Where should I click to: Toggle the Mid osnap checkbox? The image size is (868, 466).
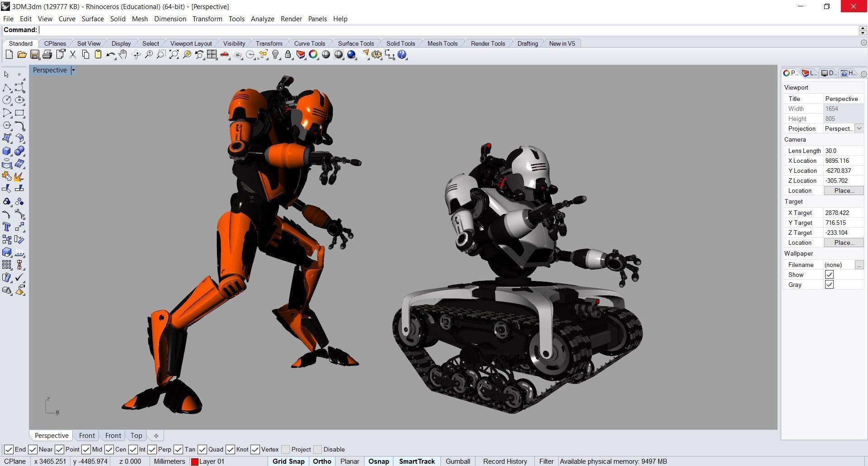(86, 449)
